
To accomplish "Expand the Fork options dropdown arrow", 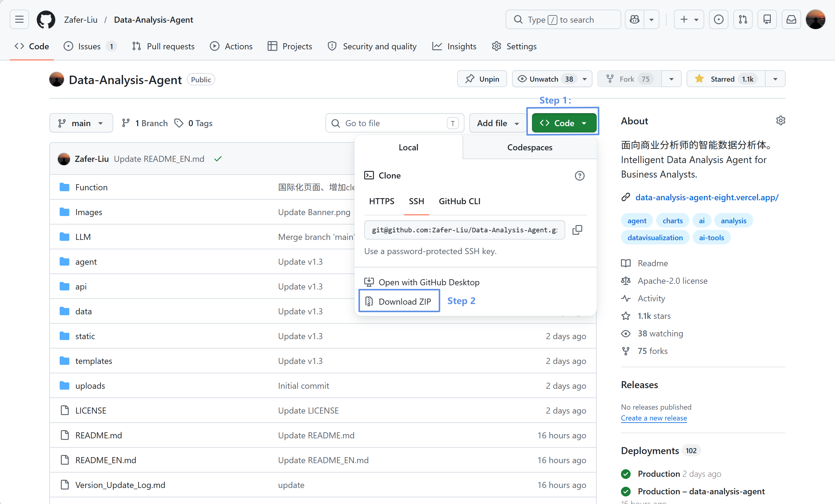I will (671, 79).
